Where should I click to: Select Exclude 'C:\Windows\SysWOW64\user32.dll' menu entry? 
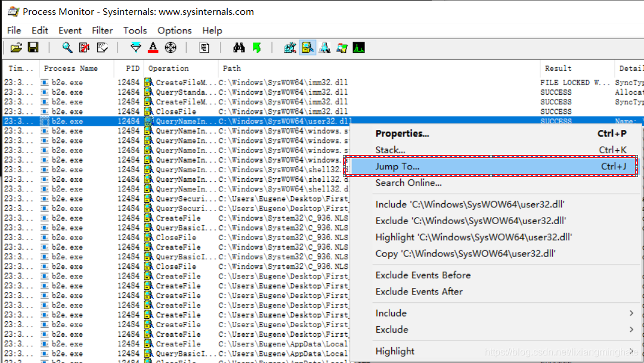496,221
